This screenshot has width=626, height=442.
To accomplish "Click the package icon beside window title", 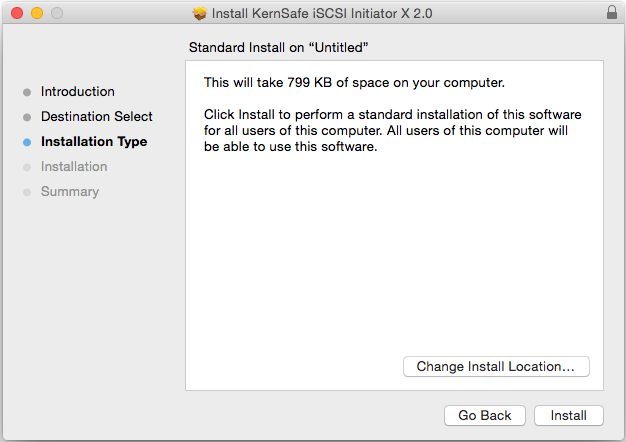I will pyautogui.click(x=200, y=14).
